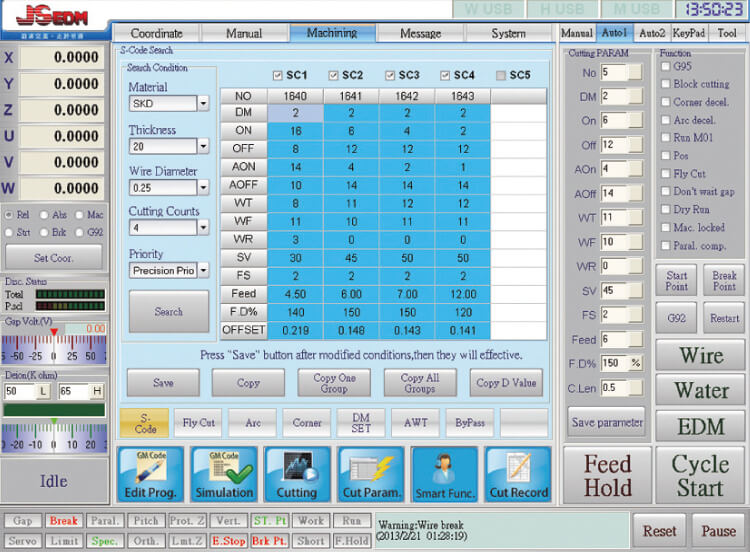Open the Edit Prog. GM Code icon

pyautogui.click(x=149, y=474)
